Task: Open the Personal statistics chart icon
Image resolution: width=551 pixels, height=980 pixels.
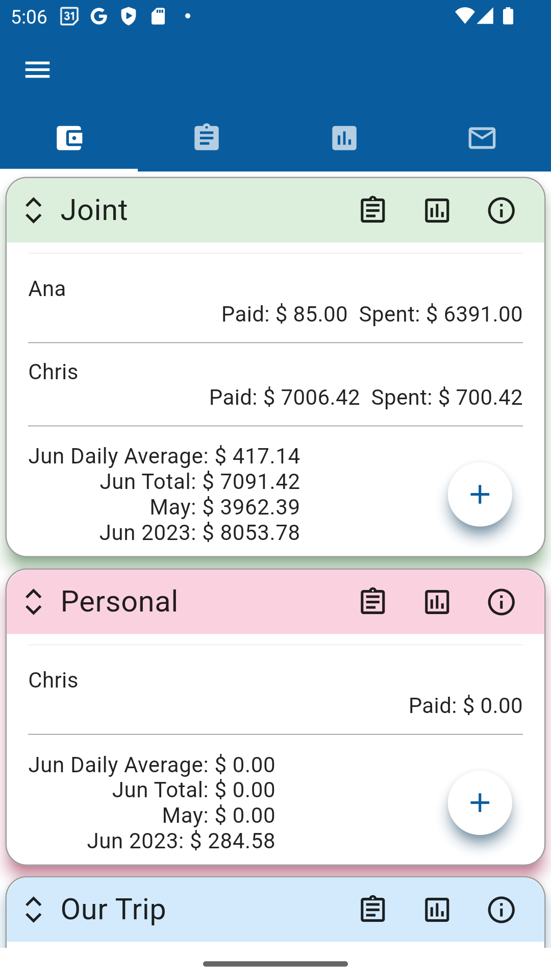Action: point(437,602)
